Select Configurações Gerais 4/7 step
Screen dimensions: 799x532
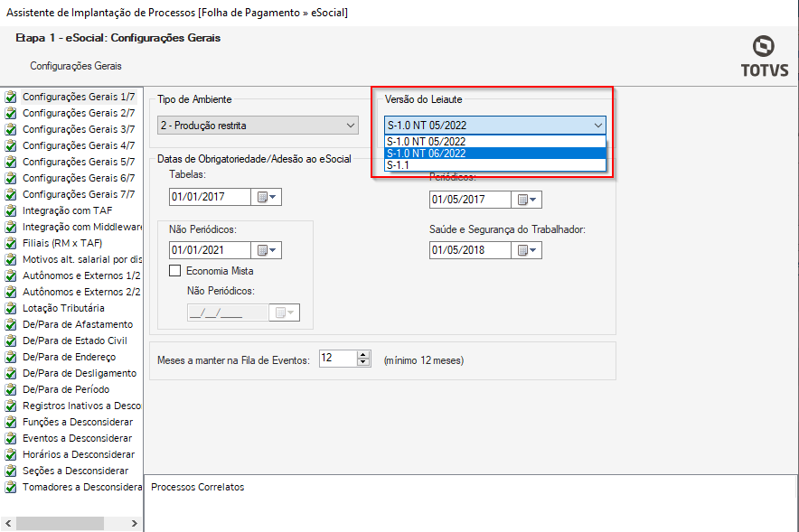[79, 145]
